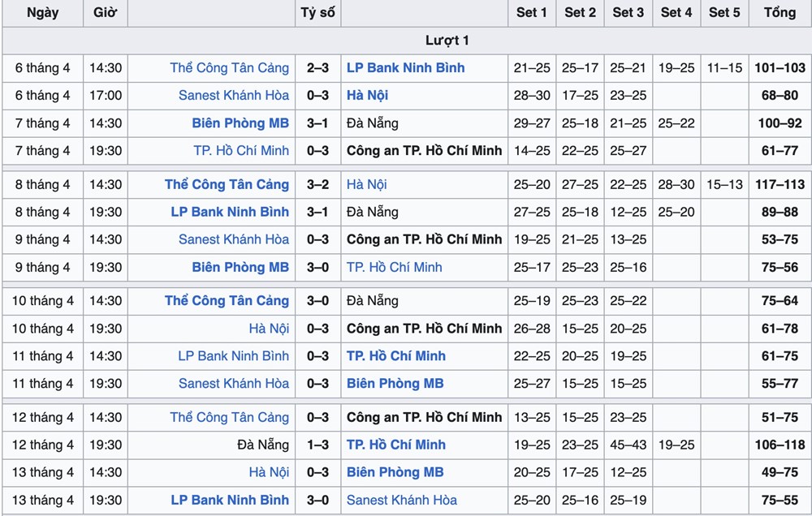Click Biên Phòng MB link in 13 tháng 4 row
This screenshot has width=812, height=516.
click(x=395, y=473)
